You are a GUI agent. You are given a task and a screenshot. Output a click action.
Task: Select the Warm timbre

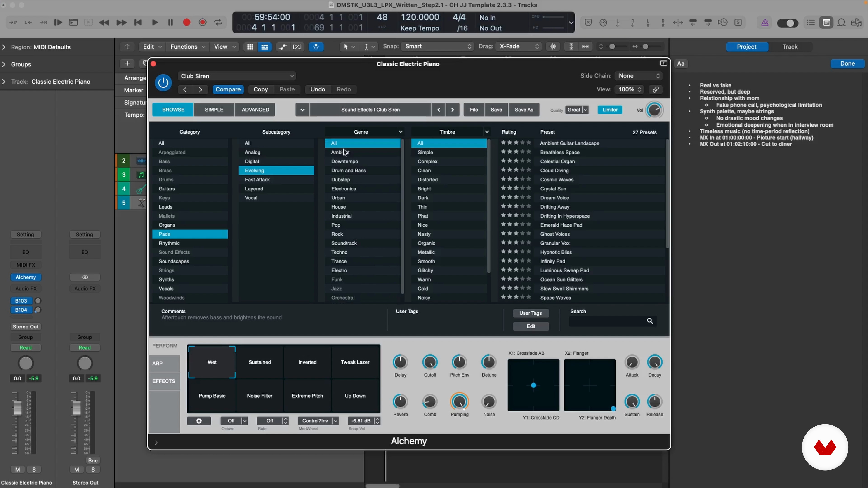pyautogui.click(x=449, y=279)
